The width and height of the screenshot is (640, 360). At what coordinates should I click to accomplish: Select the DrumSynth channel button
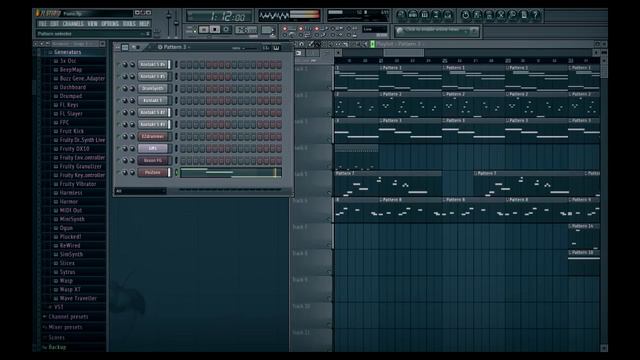click(x=153, y=88)
